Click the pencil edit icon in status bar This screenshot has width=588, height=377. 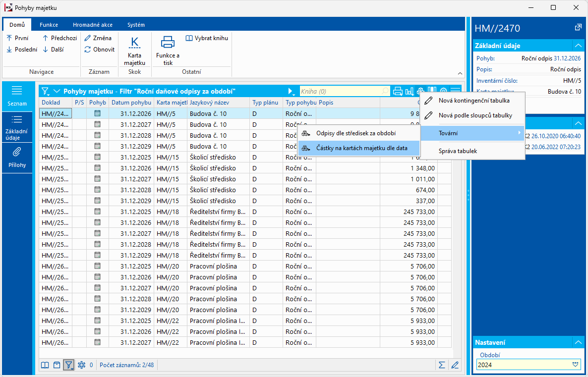pyautogui.click(x=455, y=365)
